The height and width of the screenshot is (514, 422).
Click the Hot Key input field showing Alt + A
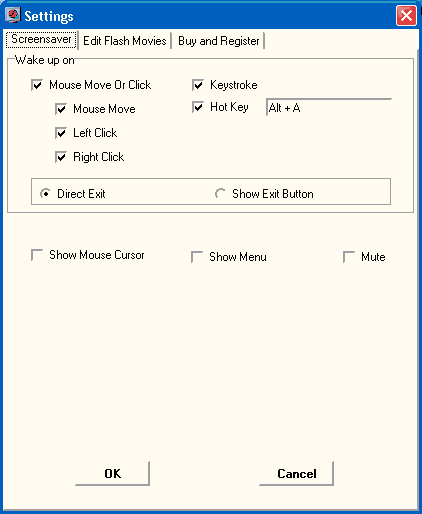click(329, 107)
